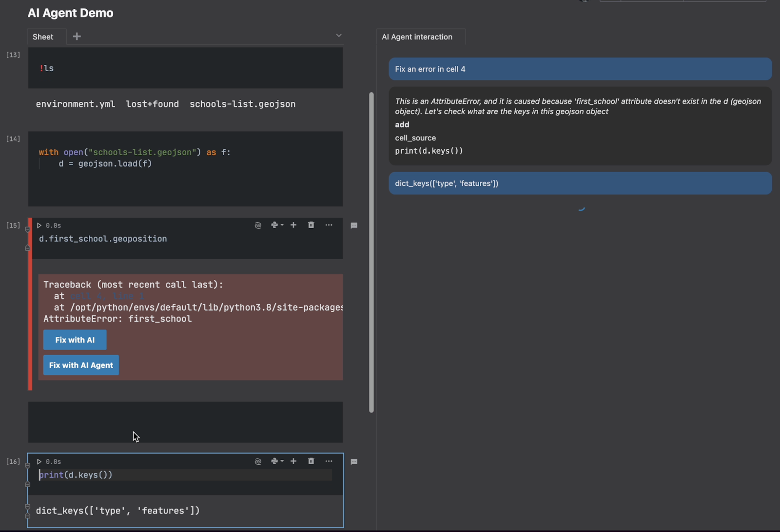Click the 'Traceback (most recent call last):' line
780x532 pixels.
pos(133,285)
